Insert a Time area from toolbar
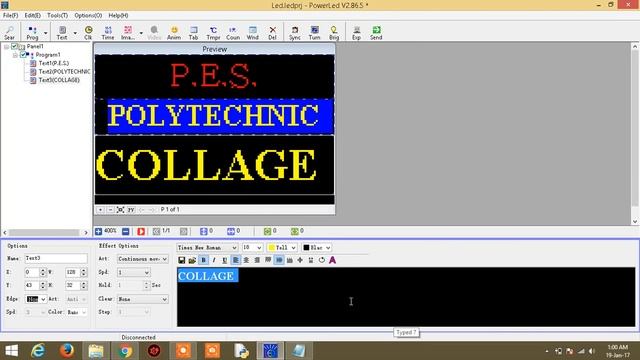The height and width of the screenshot is (360, 640). point(108,33)
